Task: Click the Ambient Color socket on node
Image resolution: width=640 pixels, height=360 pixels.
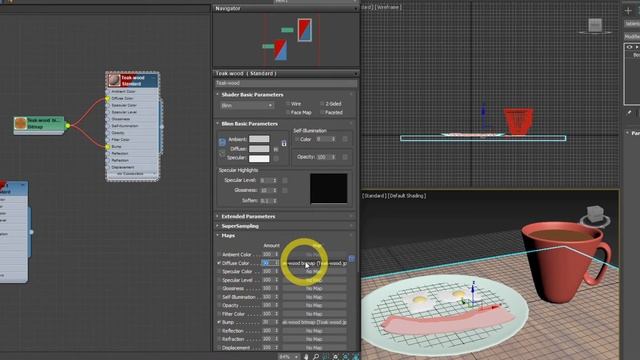Action: pyautogui.click(x=108, y=91)
